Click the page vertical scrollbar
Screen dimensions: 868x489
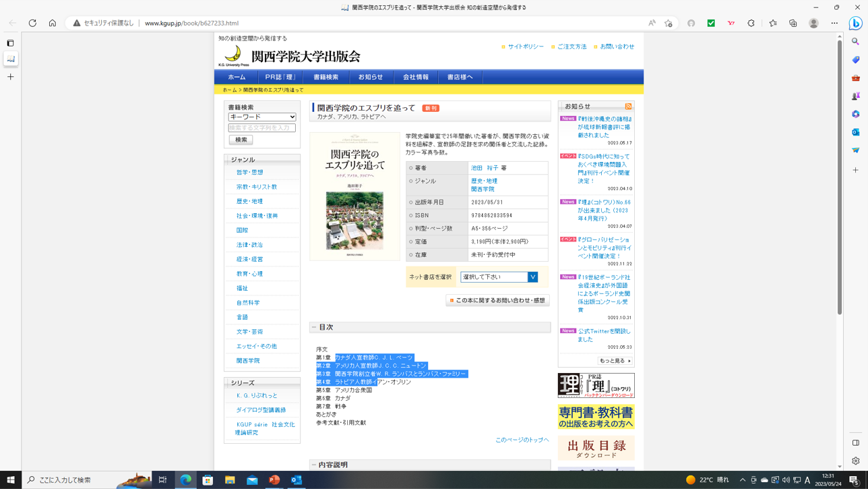click(x=840, y=177)
